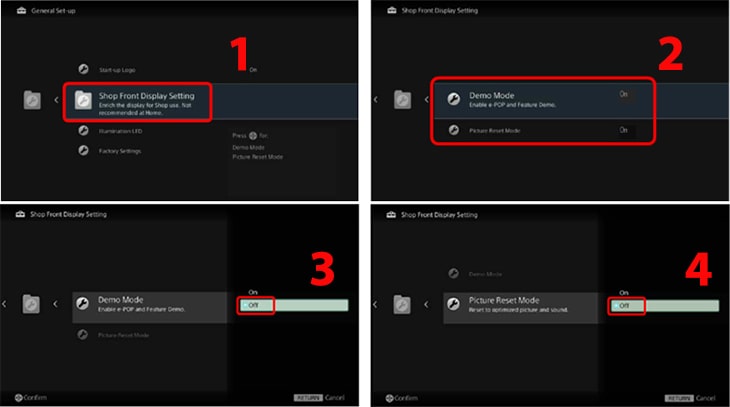Image resolution: width=730 pixels, height=407 pixels.
Task: Select the highlighted Demo Mode wrench icon in screen 3
Action: coord(82,303)
